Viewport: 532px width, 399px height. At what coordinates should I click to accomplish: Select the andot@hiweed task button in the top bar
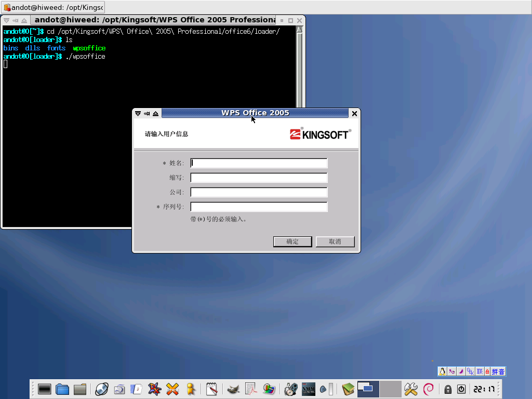pyautogui.click(x=54, y=7)
